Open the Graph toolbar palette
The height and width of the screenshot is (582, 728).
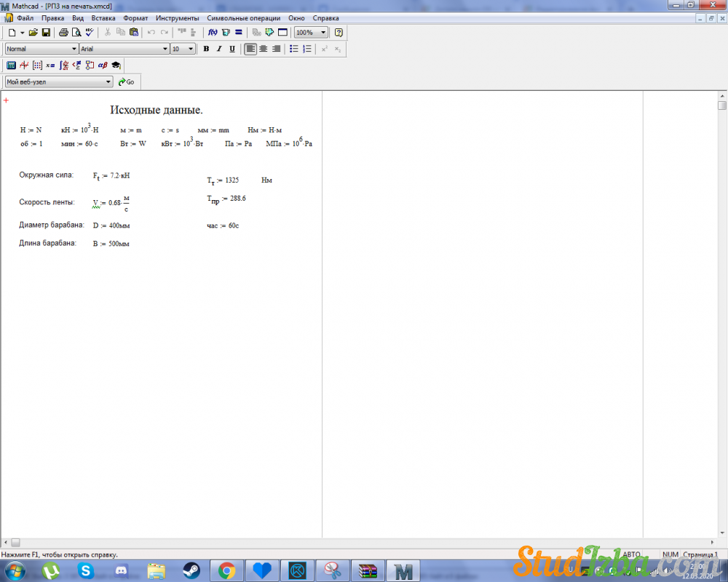pos(24,65)
